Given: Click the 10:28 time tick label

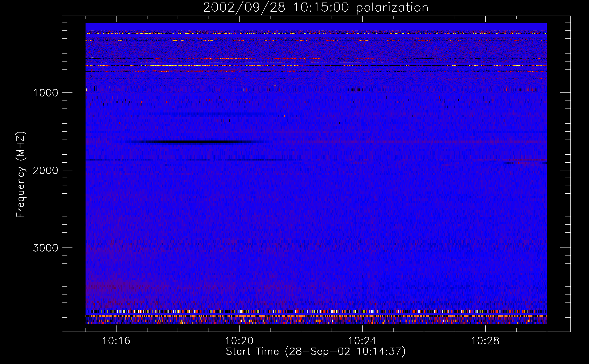Looking at the screenshot, I should [x=485, y=341].
